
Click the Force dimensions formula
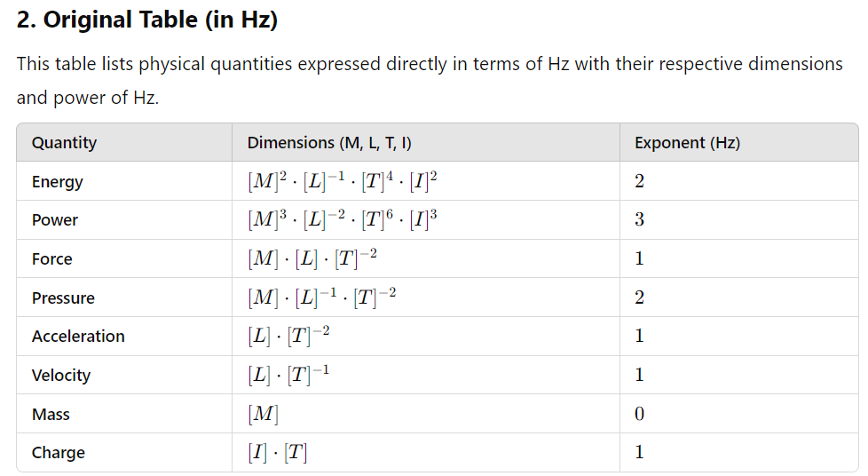point(312,258)
